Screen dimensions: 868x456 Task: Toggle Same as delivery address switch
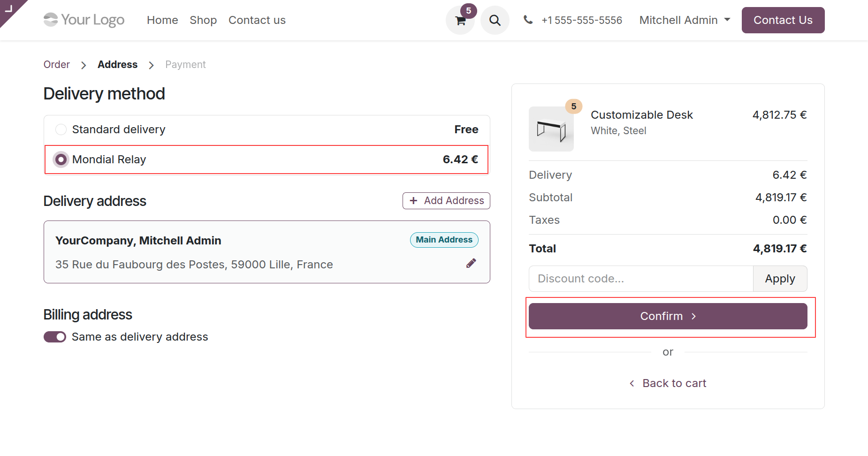pos(55,337)
